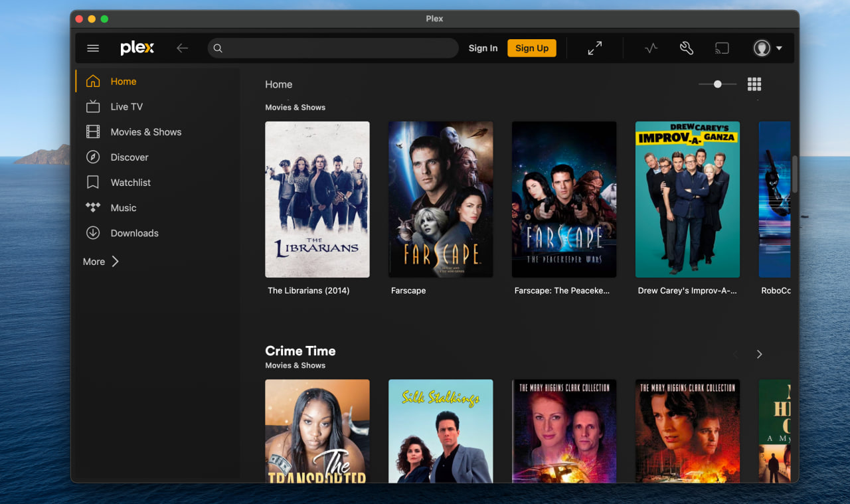Go to the Watchlist
Screen dimensions: 850x504
click(131, 182)
